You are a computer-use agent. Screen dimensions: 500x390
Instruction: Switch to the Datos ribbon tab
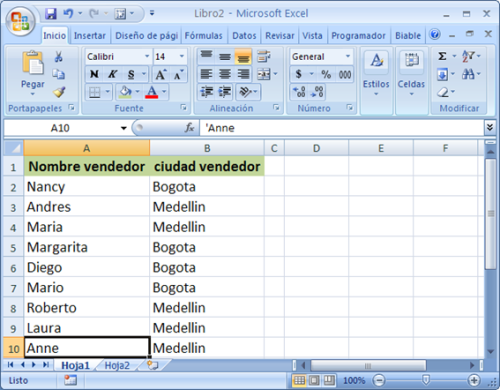(244, 36)
